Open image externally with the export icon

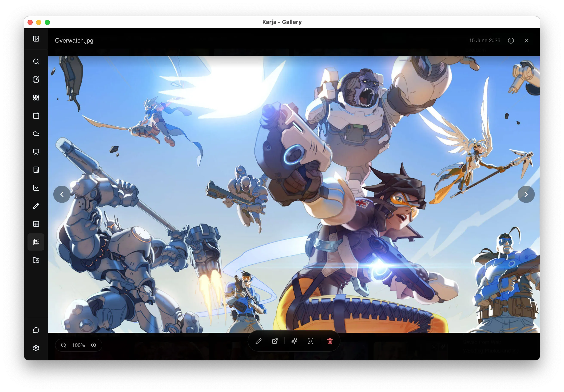275,341
